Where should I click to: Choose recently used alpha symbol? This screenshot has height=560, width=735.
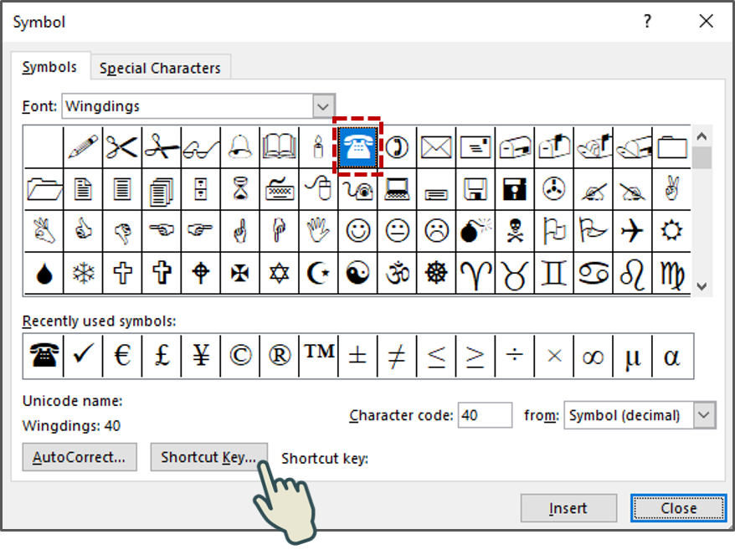(x=672, y=356)
